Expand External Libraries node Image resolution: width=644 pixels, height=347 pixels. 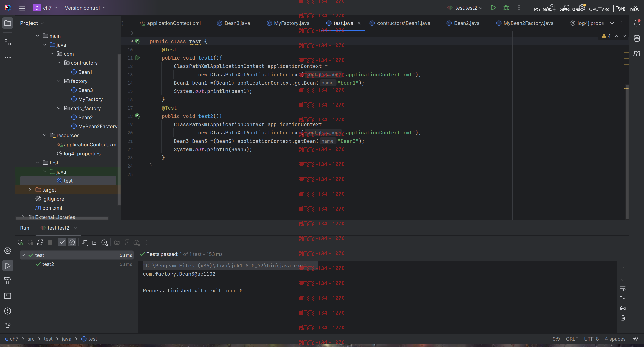pyautogui.click(x=23, y=217)
